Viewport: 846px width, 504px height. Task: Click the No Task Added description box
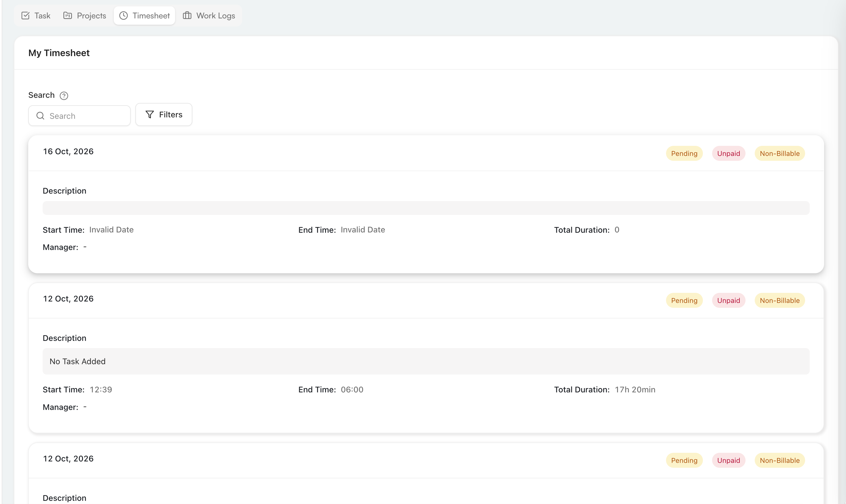coord(426,361)
